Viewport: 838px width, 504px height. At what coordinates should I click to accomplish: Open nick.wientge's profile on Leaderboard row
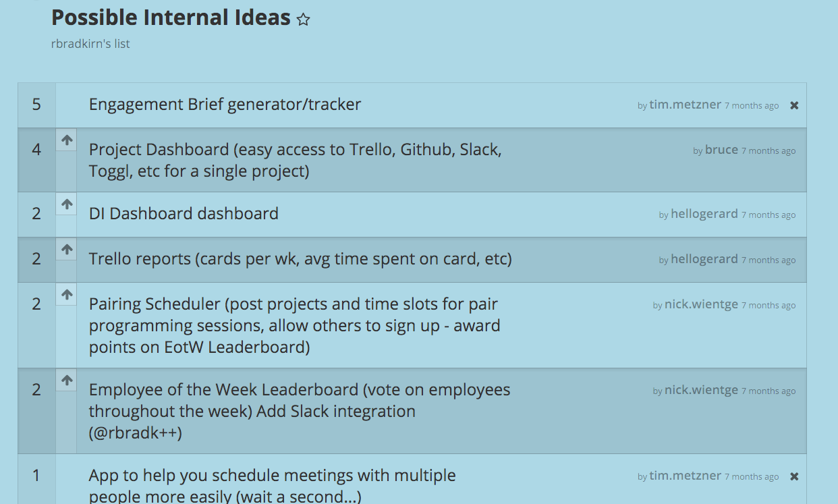point(701,390)
